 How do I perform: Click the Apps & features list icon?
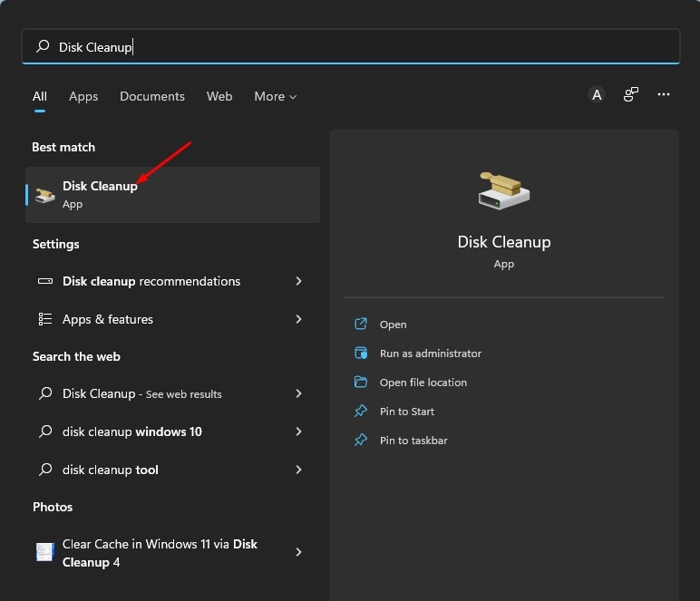[x=45, y=319]
